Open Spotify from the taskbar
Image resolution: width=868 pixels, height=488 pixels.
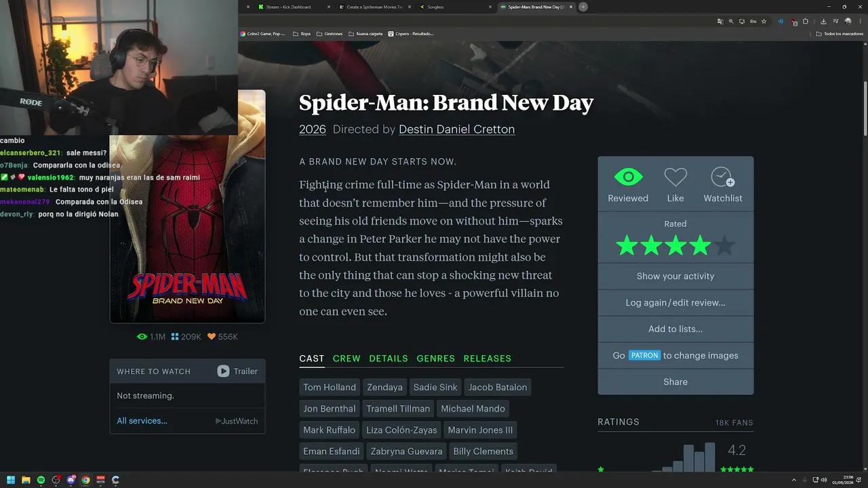point(41,480)
